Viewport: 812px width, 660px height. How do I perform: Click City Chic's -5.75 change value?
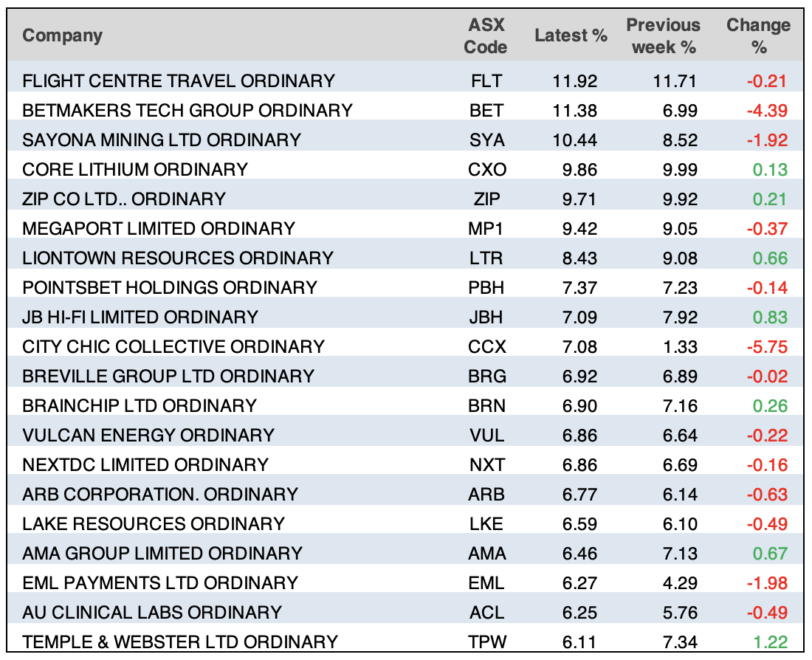(x=767, y=346)
